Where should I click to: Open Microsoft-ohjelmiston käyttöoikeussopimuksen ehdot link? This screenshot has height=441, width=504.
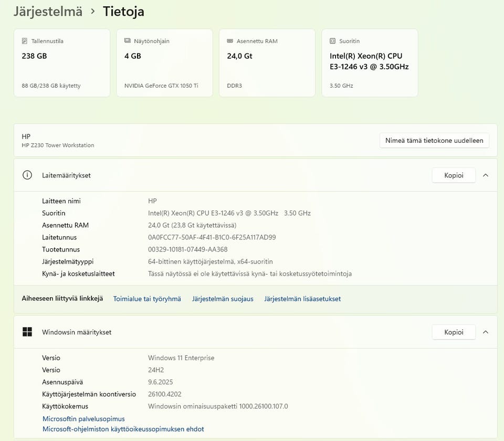tap(123, 429)
